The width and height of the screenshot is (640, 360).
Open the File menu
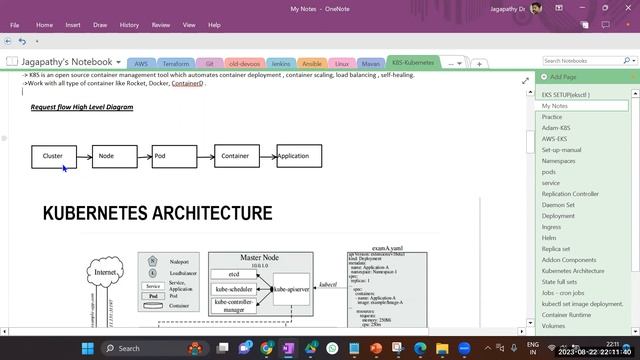(x=15, y=25)
